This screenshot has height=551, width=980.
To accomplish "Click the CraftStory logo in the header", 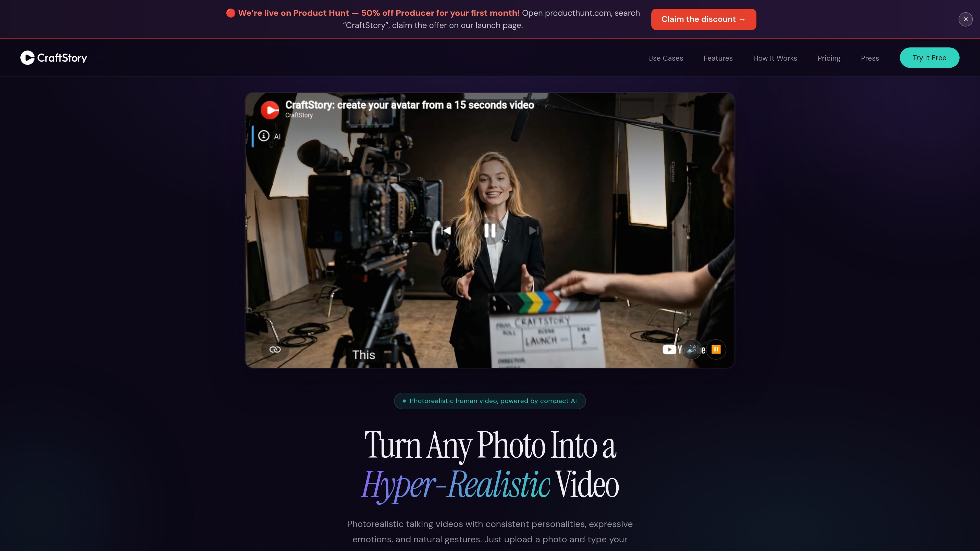I will 54,58.
